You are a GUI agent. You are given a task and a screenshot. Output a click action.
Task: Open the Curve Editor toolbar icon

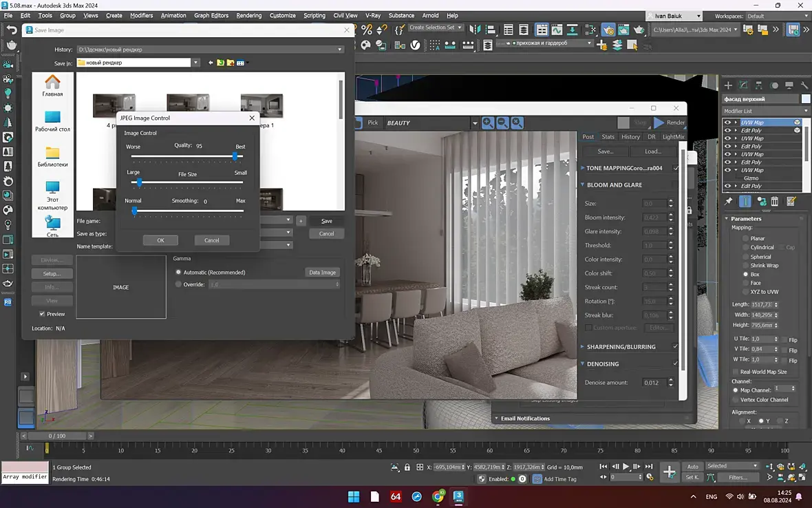[x=557, y=30]
